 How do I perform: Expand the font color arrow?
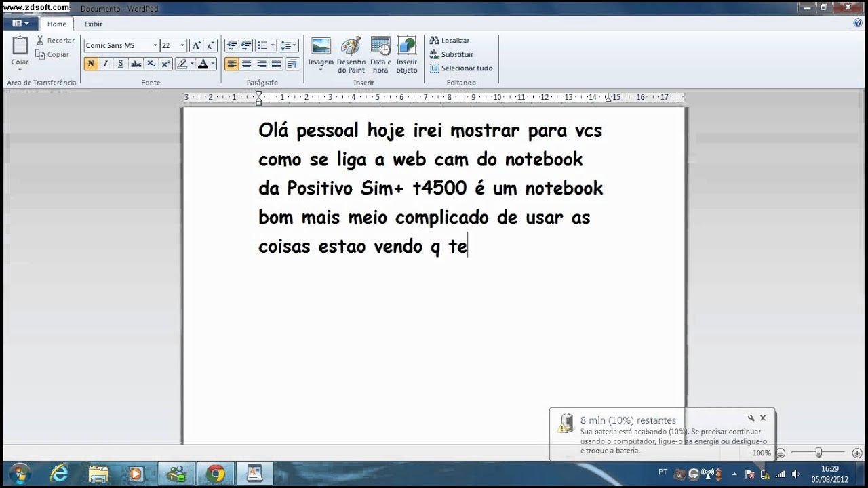[213, 64]
